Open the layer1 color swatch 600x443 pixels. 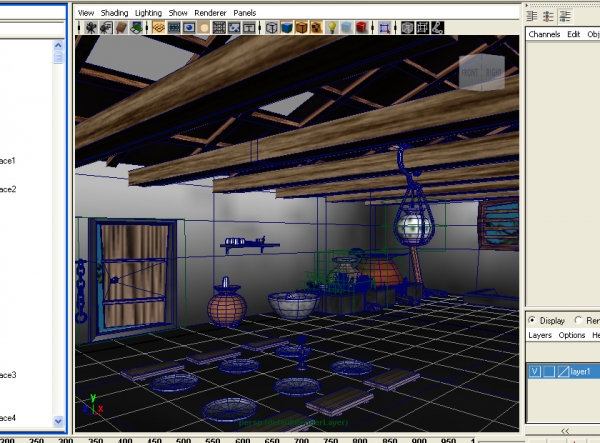[563, 371]
